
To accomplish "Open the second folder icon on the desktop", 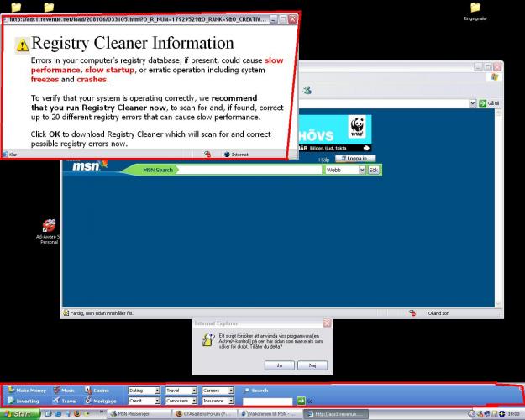I will pos(49,7).
